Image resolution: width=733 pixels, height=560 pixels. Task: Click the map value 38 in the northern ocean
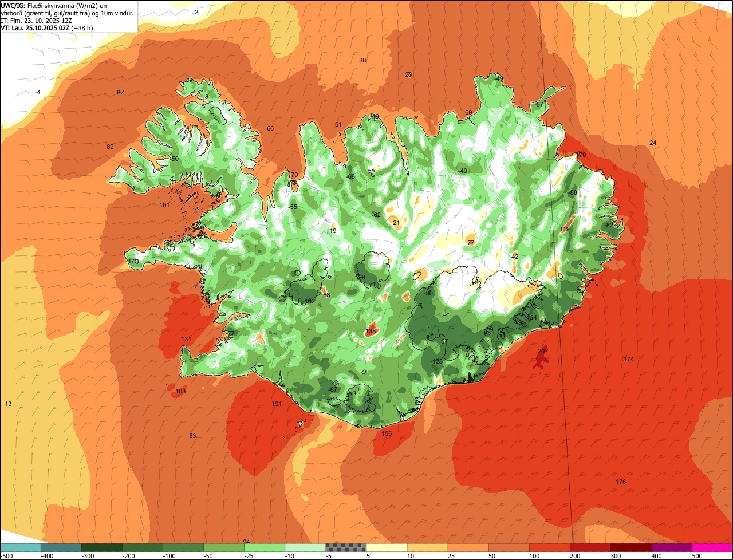tap(362, 60)
